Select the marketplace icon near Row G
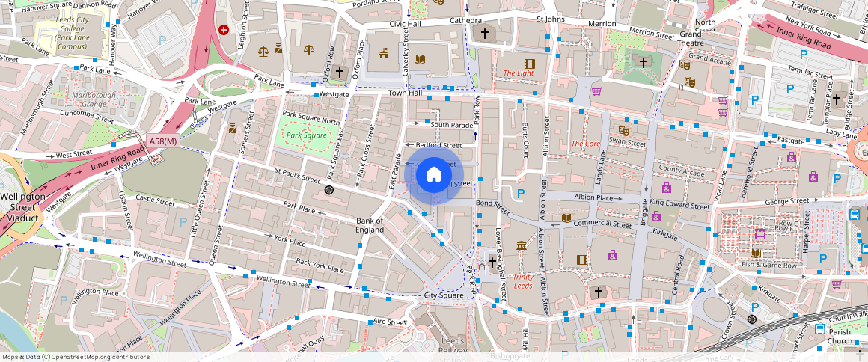 pyautogui.click(x=760, y=234)
